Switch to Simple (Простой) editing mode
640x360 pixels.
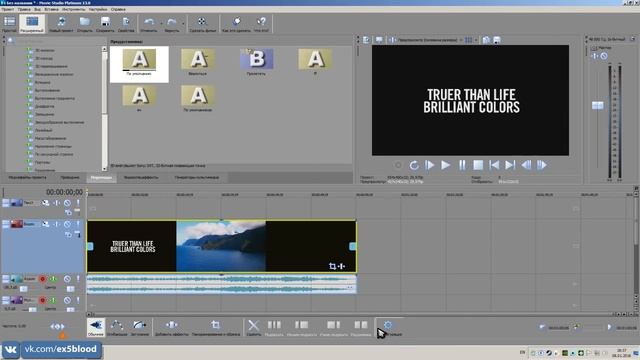pos(9,24)
